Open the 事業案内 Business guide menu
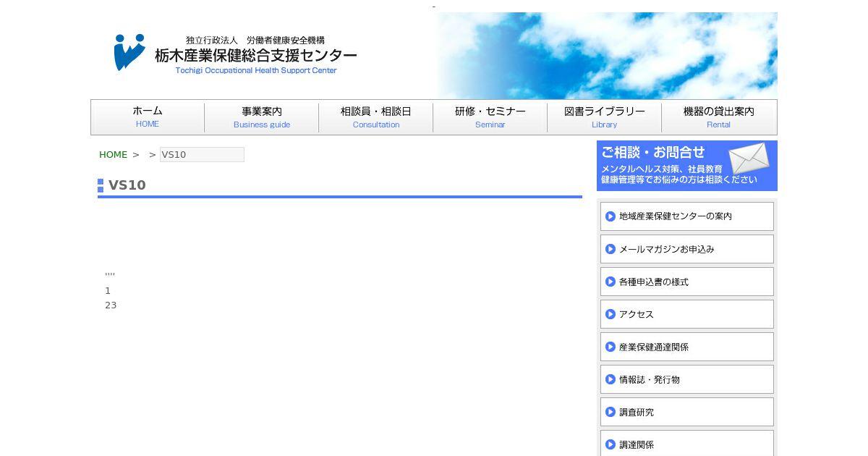Screen dimensions: 868x456 [262, 117]
